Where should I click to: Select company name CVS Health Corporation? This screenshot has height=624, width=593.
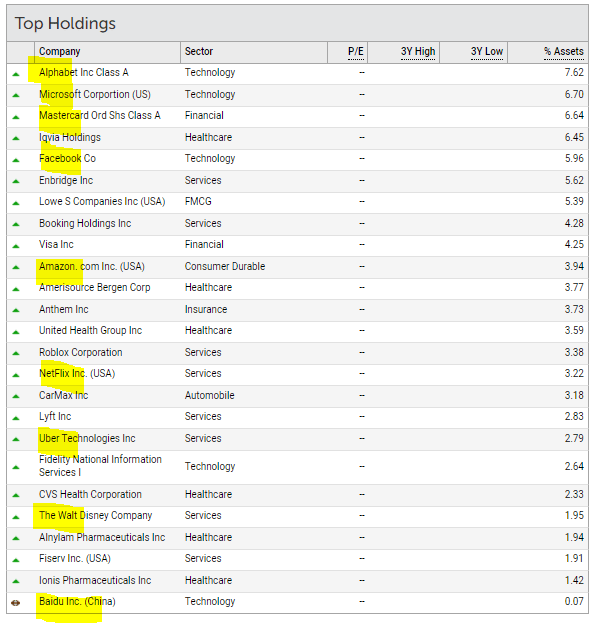coord(90,494)
